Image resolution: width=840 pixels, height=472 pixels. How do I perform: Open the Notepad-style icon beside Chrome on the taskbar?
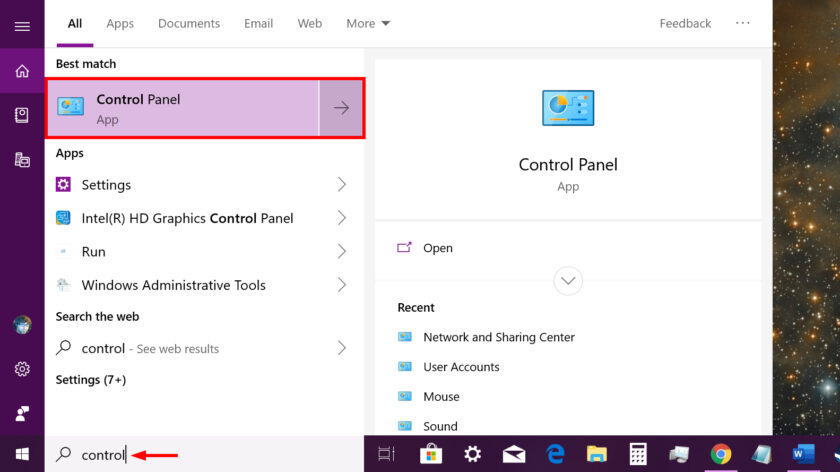[762, 454]
